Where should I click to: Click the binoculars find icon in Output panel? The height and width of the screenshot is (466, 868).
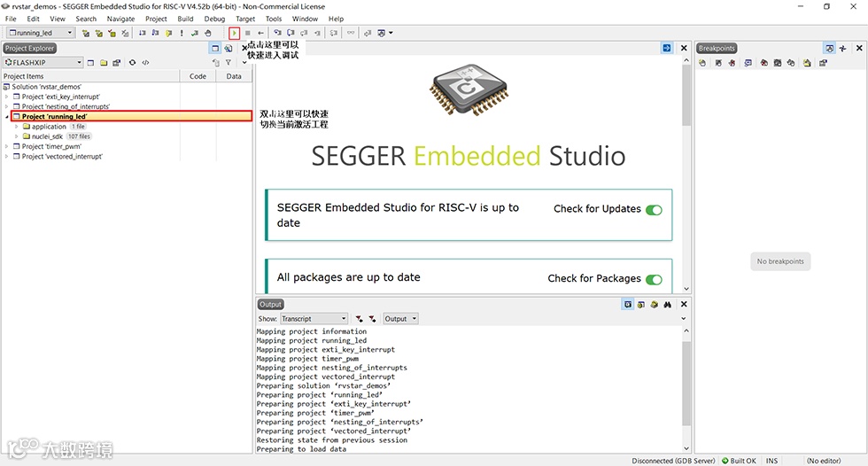point(667,305)
